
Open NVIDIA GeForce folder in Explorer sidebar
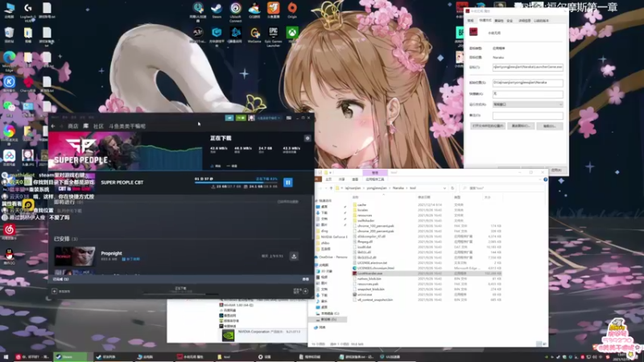click(333, 237)
